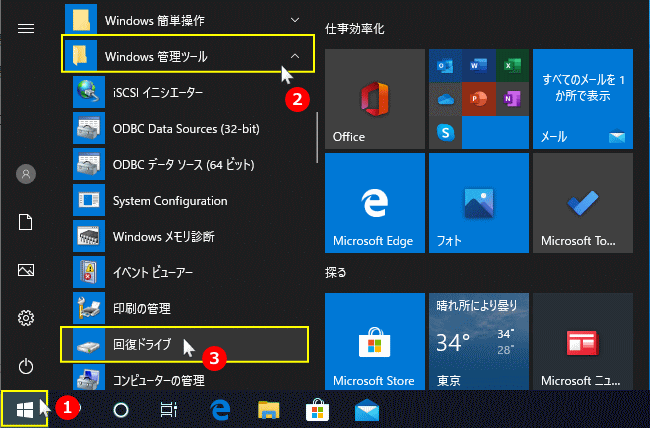Open the フォト tile

[x=479, y=203]
